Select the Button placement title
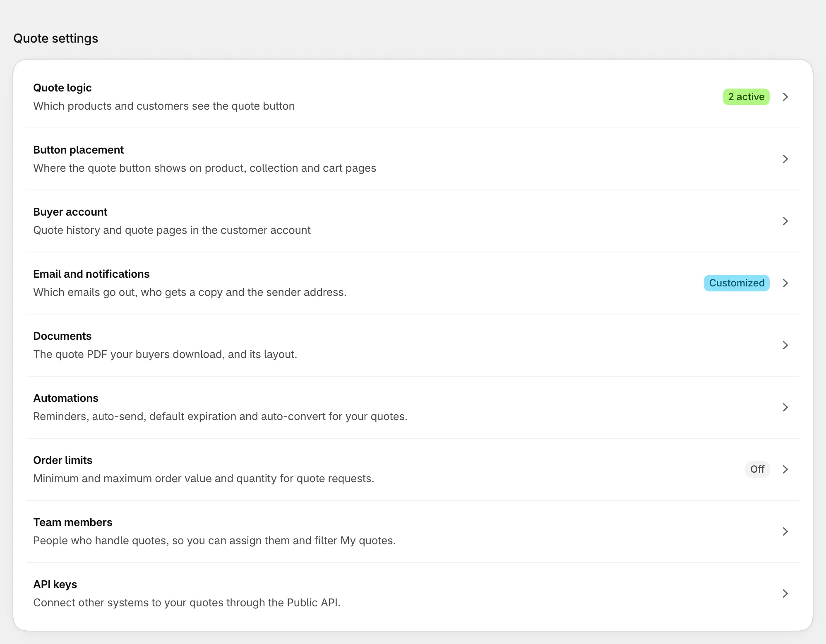Screen dimensions: 826x644 point(78,150)
